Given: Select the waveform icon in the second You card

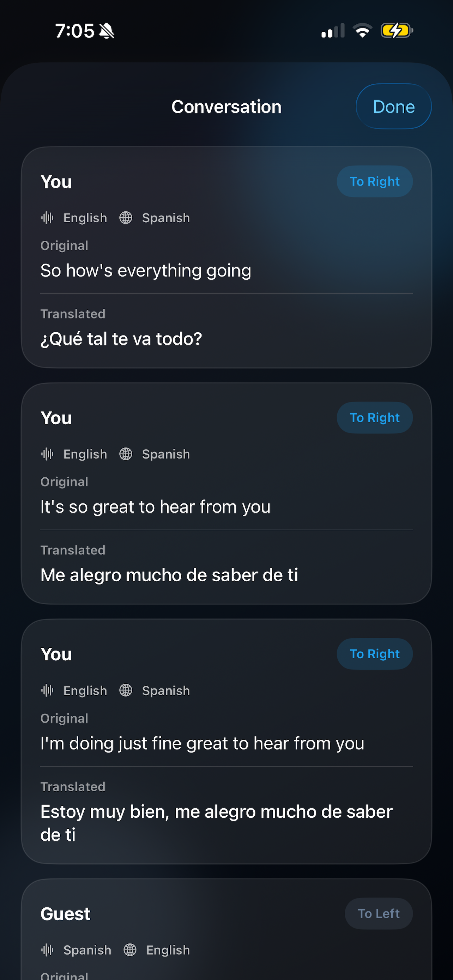Looking at the screenshot, I should [x=48, y=454].
